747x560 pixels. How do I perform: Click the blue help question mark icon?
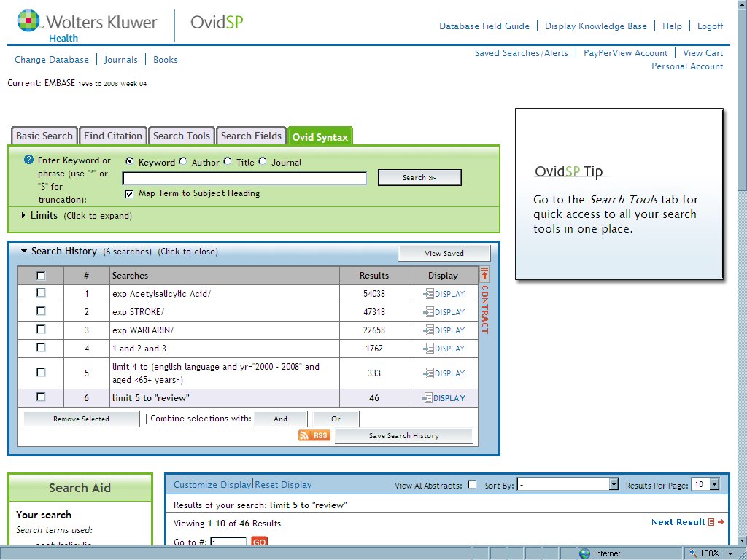coord(28,160)
